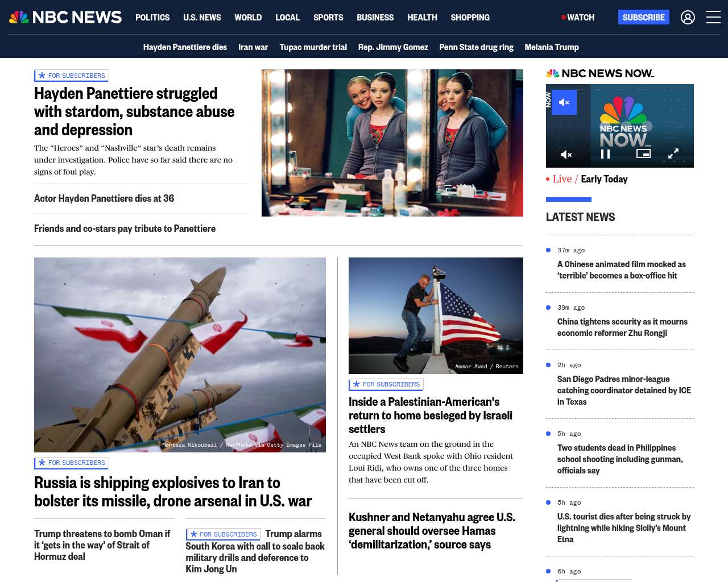Click For Subscribers badge beside Trump alarms
This screenshot has width=728, height=582.
click(x=223, y=534)
